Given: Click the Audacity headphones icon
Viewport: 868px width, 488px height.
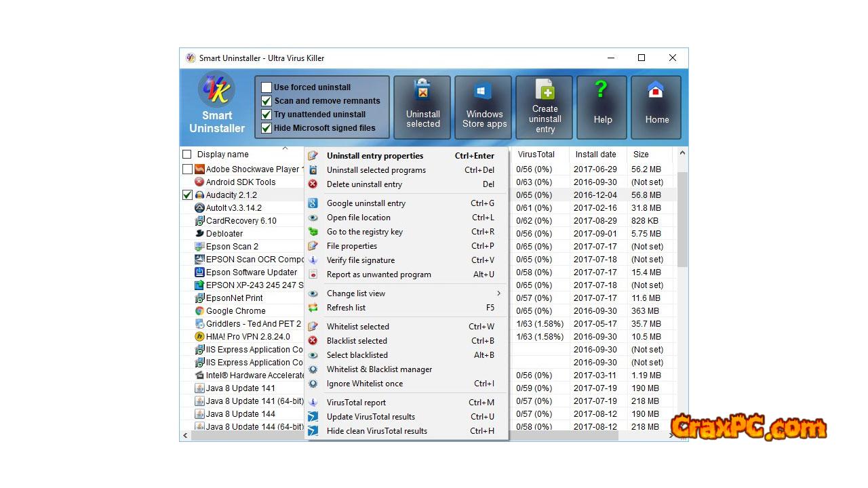Looking at the screenshot, I should click(199, 195).
